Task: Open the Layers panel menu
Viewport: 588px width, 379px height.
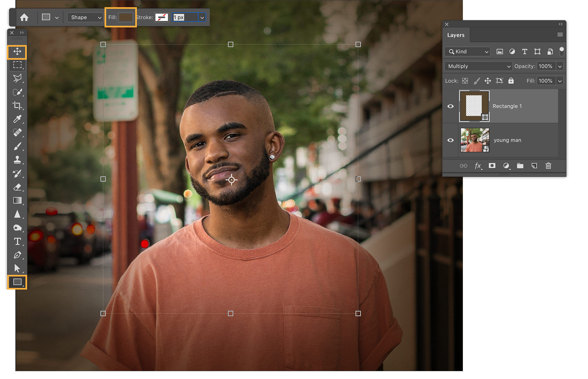Action: click(x=560, y=34)
